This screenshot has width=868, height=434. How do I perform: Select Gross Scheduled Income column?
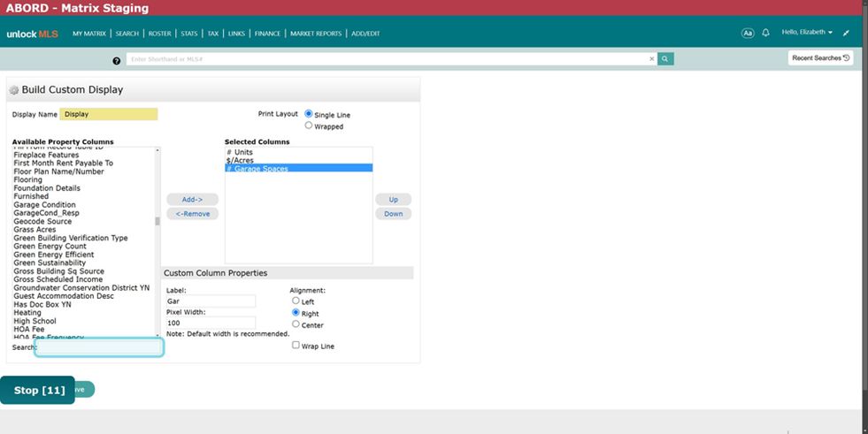(x=58, y=279)
